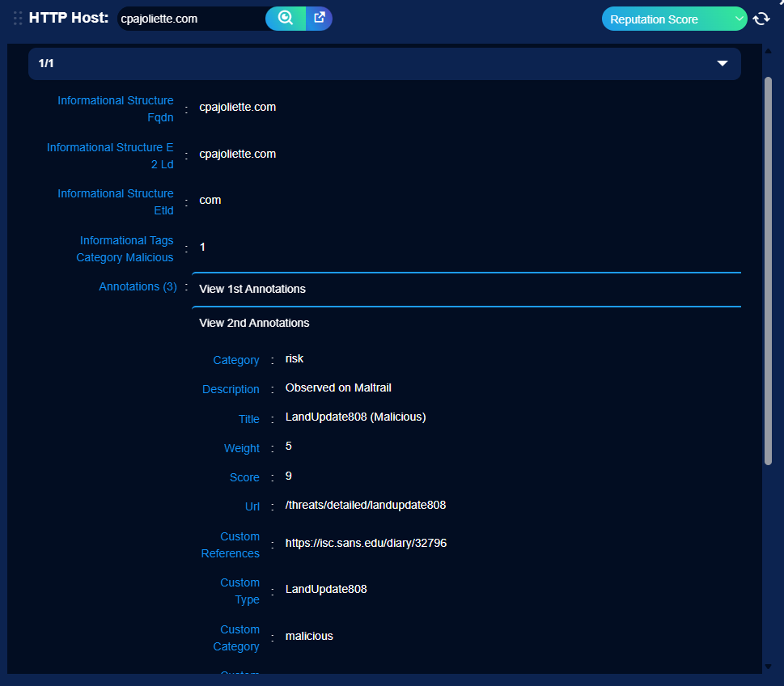784x686 pixels.
Task: Click the Custom References label
Action: pos(231,545)
